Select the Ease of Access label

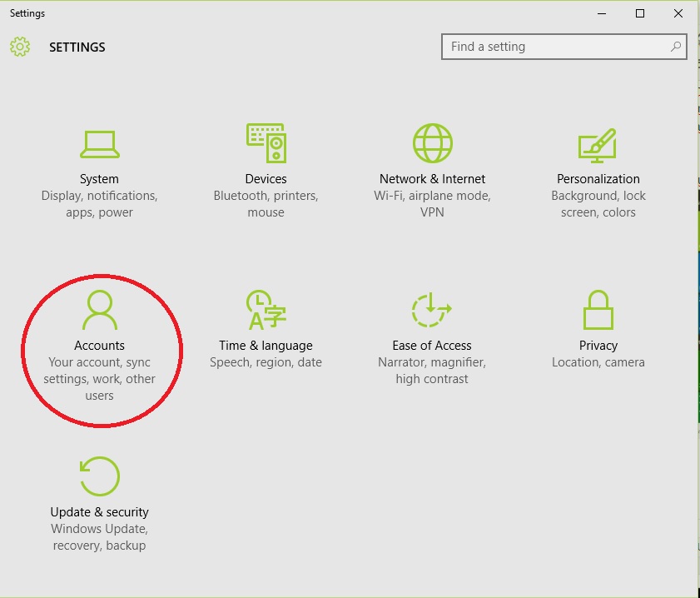click(432, 345)
